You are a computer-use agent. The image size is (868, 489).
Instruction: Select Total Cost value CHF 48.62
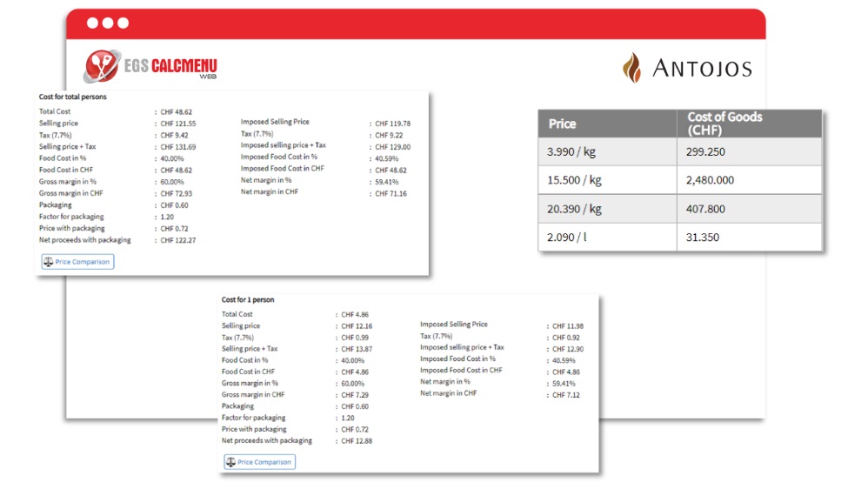point(176,112)
